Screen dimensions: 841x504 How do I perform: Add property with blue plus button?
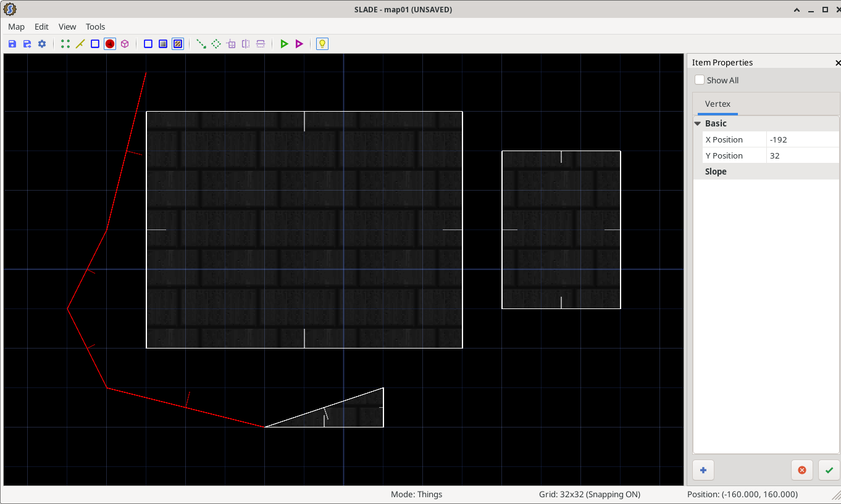[703, 470]
